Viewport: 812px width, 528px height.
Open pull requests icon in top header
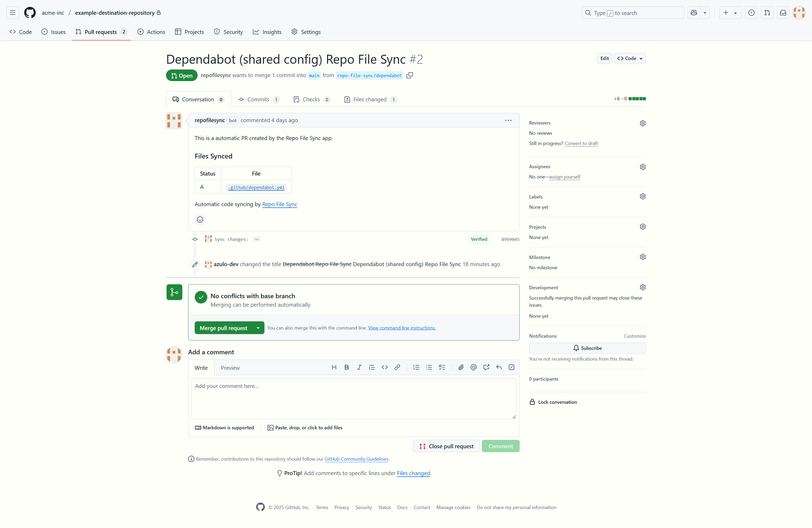pyautogui.click(x=767, y=13)
